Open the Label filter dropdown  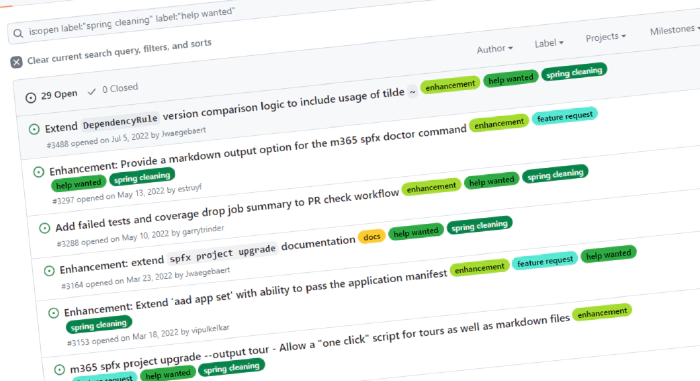coord(549,43)
